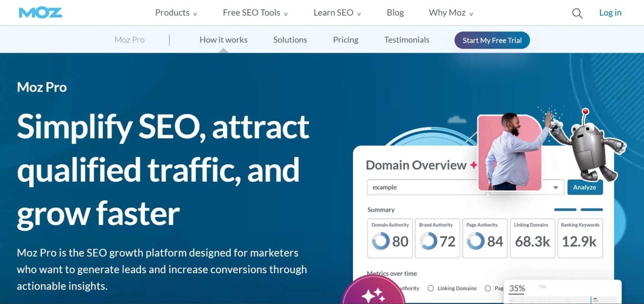Click the Brand Authority 72 value
The width and height of the screenshot is (644, 304).
pos(447,241)
